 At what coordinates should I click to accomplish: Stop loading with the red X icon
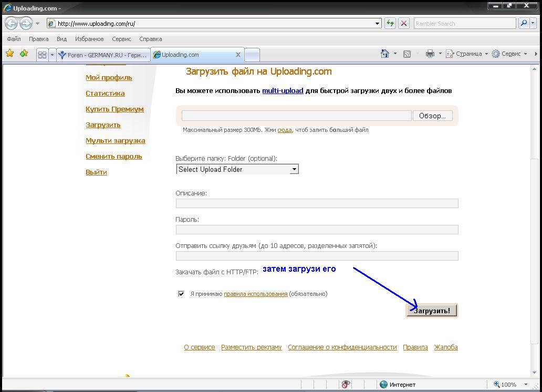403,24
